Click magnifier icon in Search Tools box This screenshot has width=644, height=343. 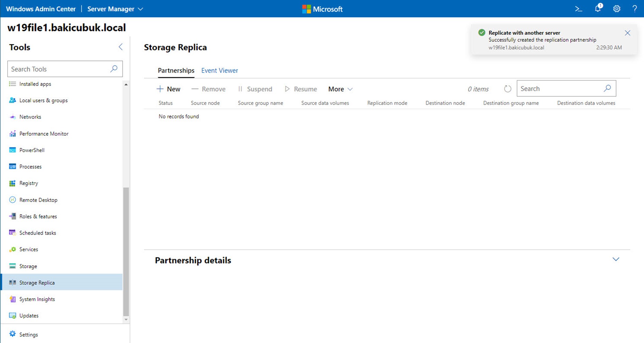coord(114,69)
